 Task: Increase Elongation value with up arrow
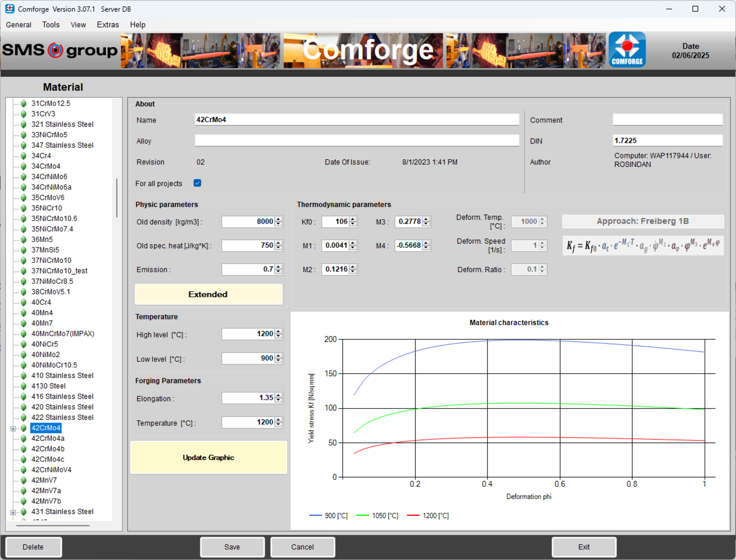click(279, 395)
